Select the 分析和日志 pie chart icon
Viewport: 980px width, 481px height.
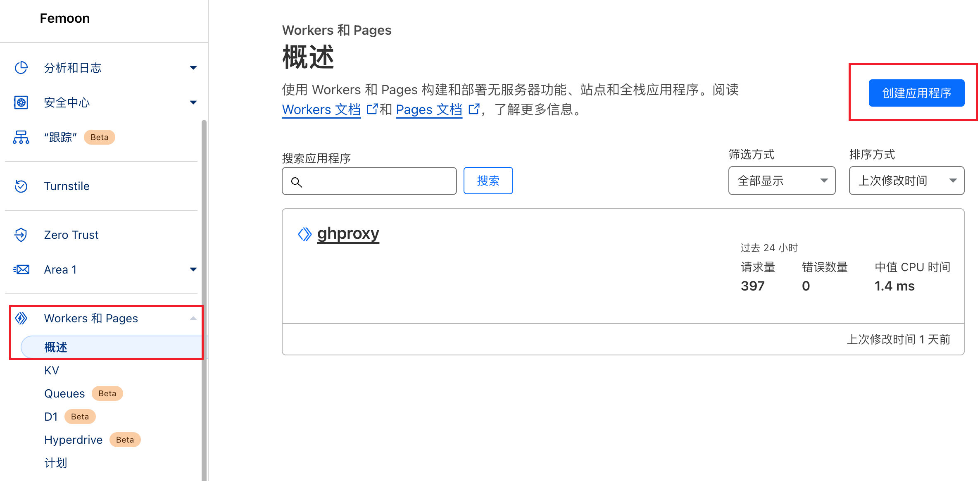pos(21,67)
